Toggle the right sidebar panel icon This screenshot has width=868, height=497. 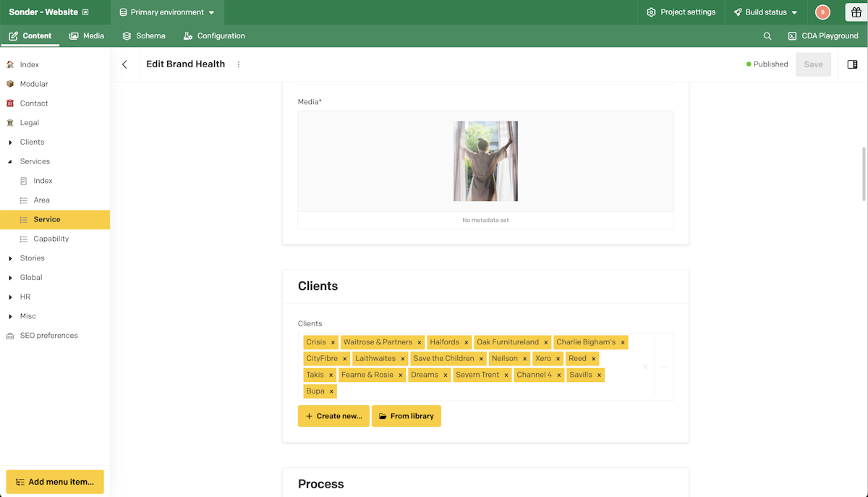(852, 64)
